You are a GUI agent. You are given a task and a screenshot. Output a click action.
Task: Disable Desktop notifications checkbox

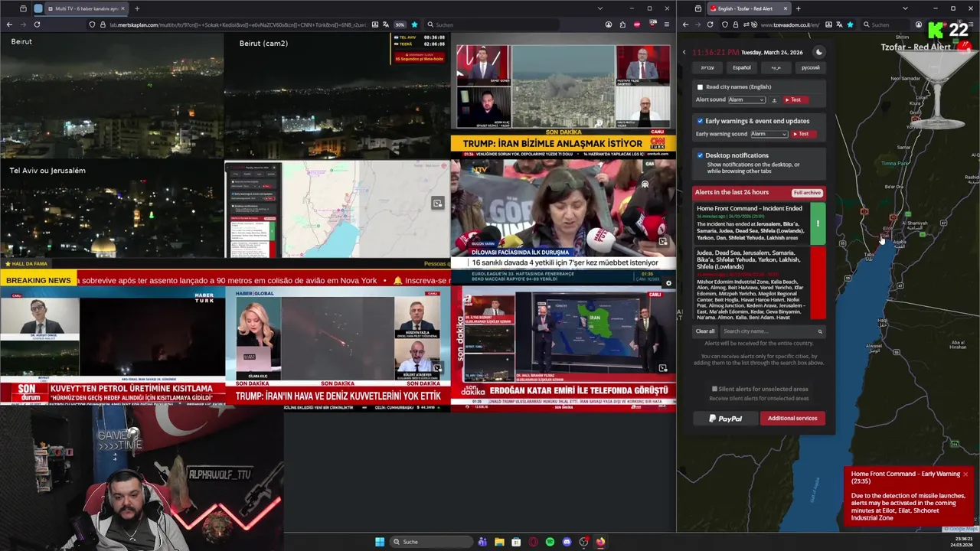(x=700, y=155)
